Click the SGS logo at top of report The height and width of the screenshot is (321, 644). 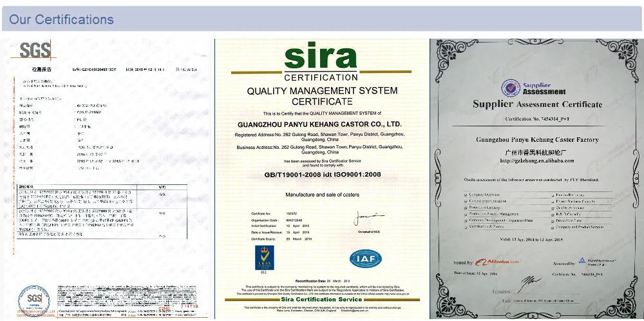(35, 50)
